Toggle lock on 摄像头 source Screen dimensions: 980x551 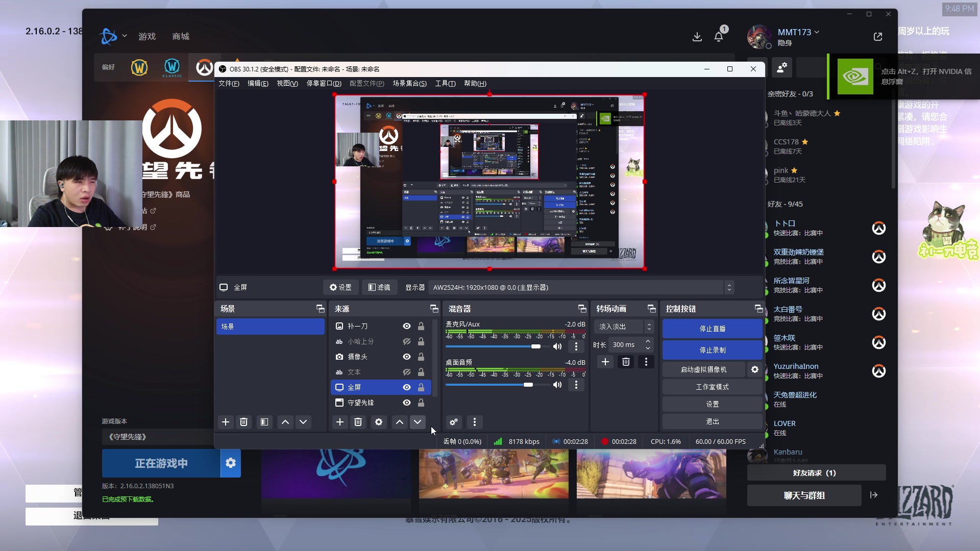(421, 357)
